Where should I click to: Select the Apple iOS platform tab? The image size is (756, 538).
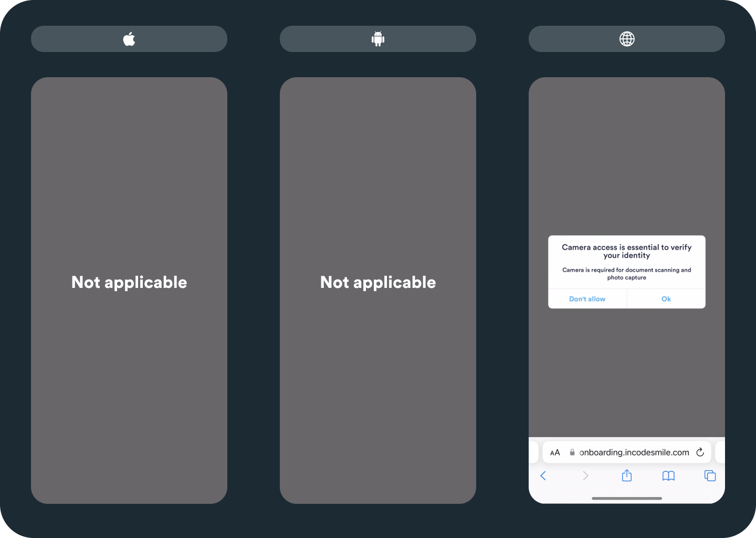[129, 39]
